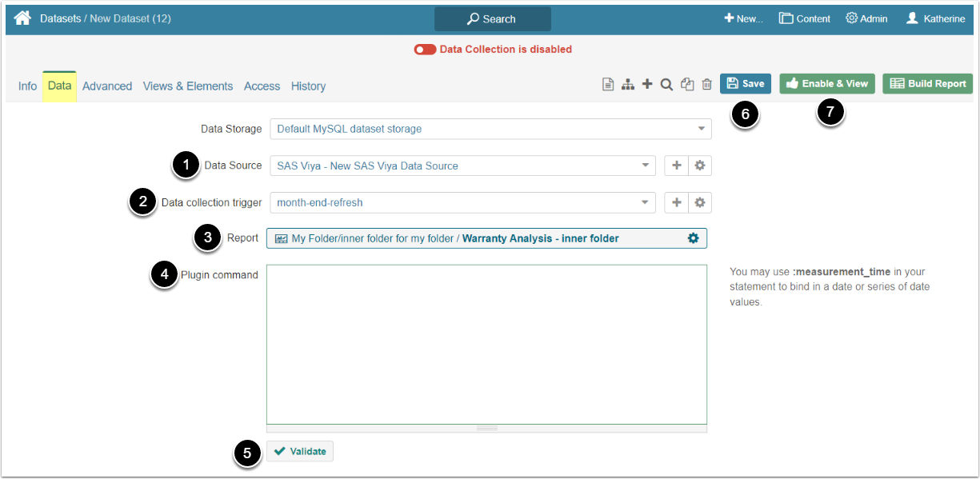Add new Data Source with plus button
This screenshot has height=479, width=980.
coord(677,166)
